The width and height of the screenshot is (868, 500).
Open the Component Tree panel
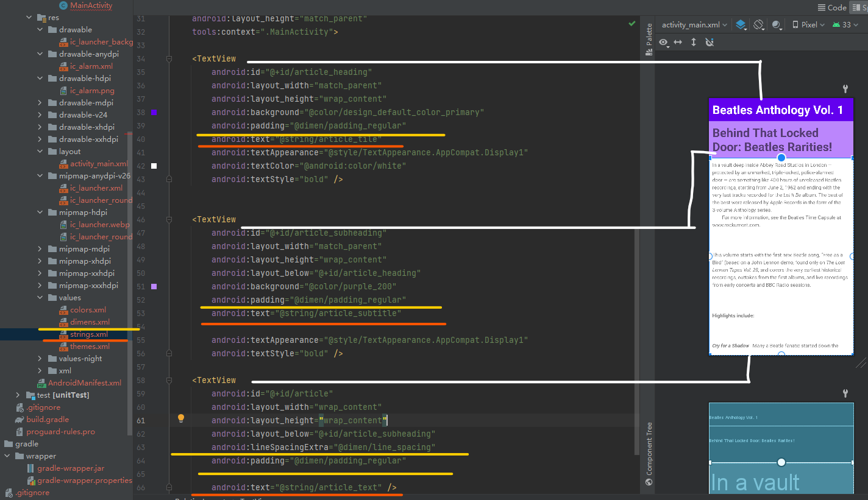click(649, 454)
